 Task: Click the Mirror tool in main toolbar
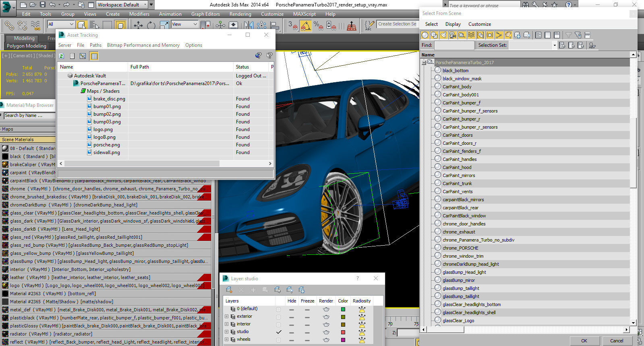coord(249,25)
